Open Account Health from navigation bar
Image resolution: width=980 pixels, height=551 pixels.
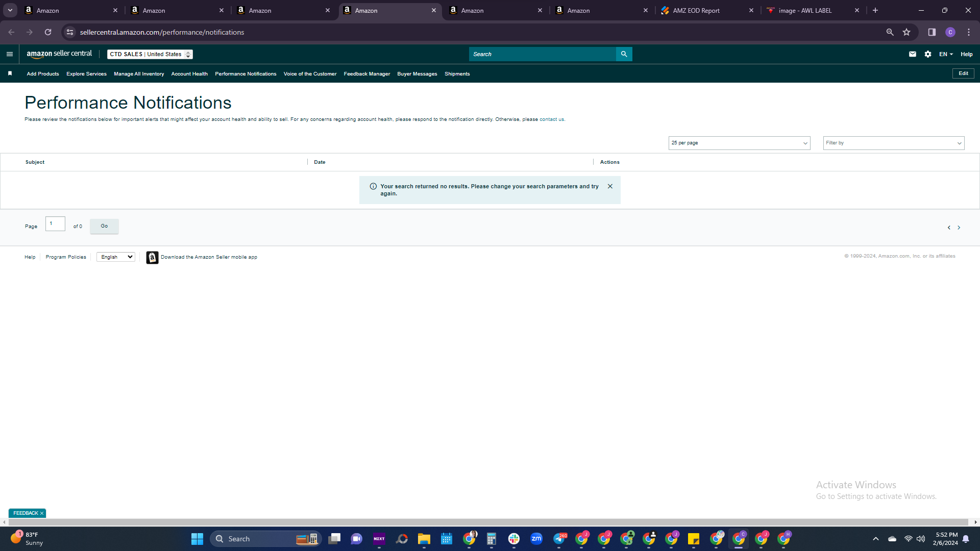click(x=189, y=74)
